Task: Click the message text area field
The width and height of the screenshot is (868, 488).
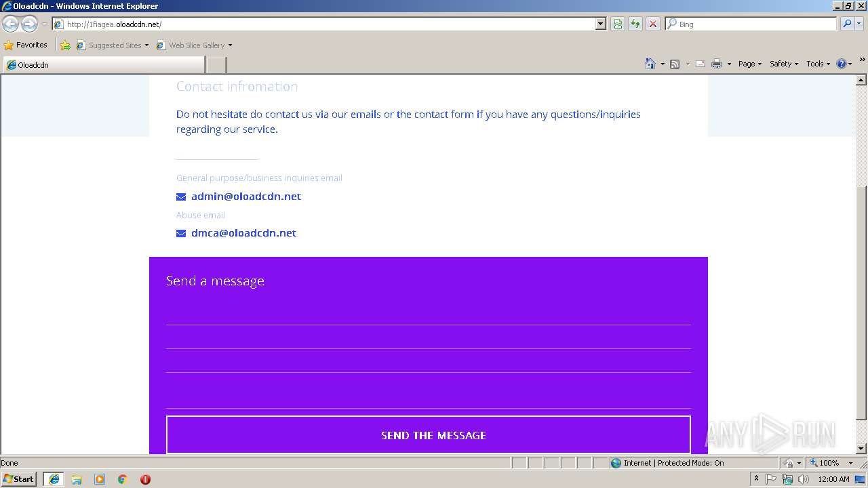Action: pos(429,392)
